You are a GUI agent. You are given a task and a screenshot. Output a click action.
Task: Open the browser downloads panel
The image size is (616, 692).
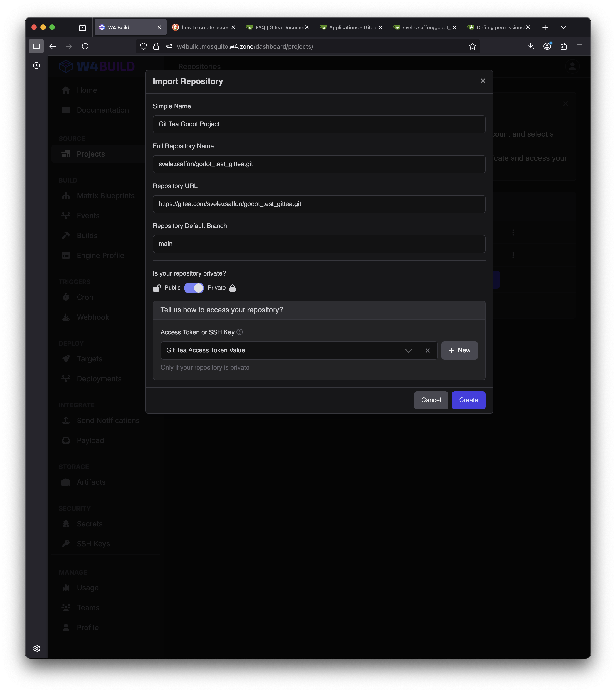pos(530,46)
